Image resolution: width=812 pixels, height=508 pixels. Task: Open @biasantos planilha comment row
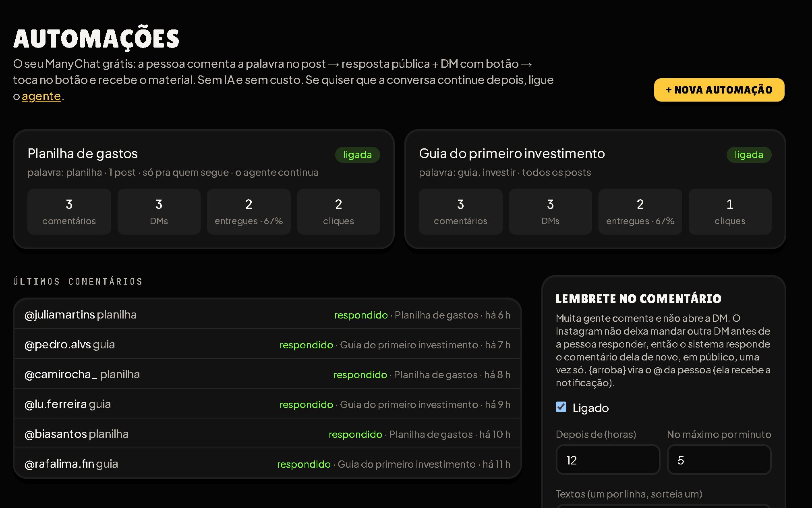tap(267, 434)
